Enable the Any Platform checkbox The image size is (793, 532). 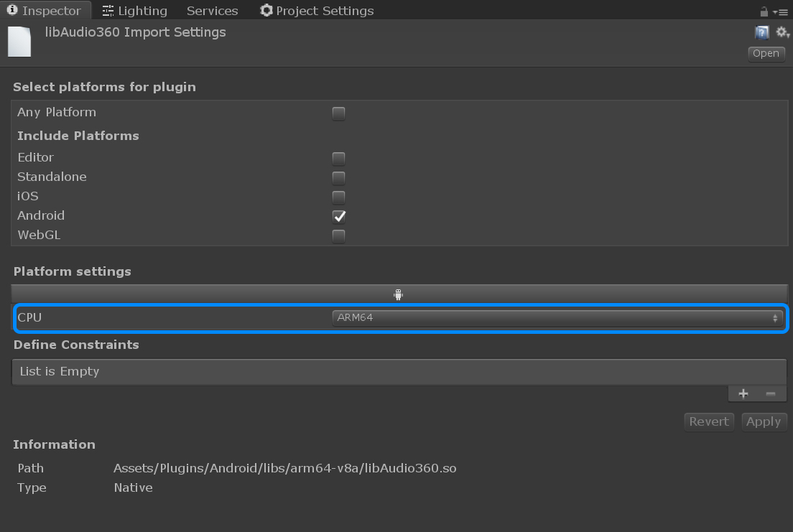pos(338,113)
